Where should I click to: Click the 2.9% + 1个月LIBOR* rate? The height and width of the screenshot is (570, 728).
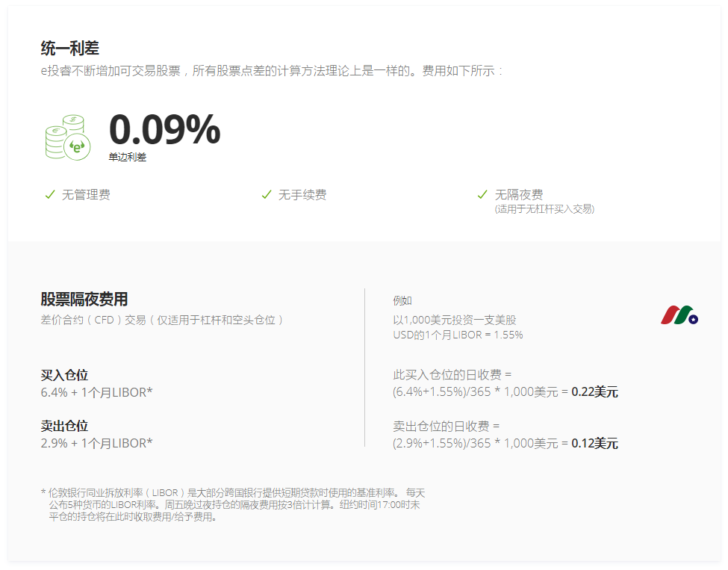coord(96,443)
